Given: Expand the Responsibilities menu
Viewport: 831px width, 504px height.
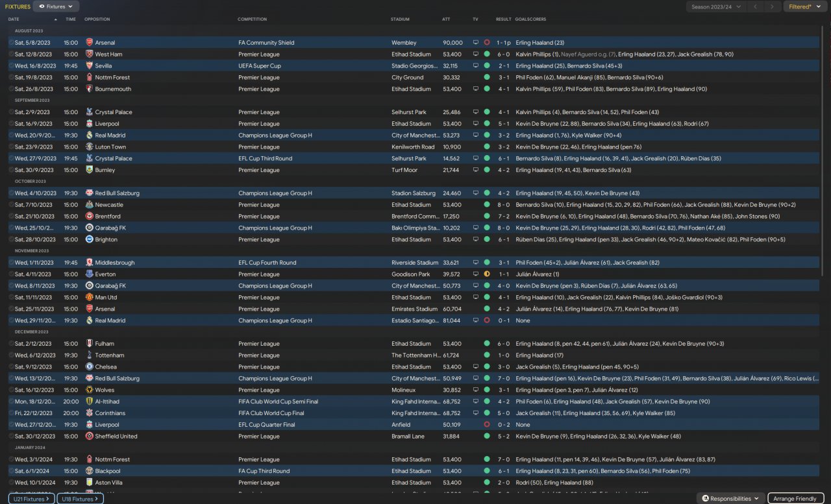Looking at the screenshot, I should (x=730, y=499).
